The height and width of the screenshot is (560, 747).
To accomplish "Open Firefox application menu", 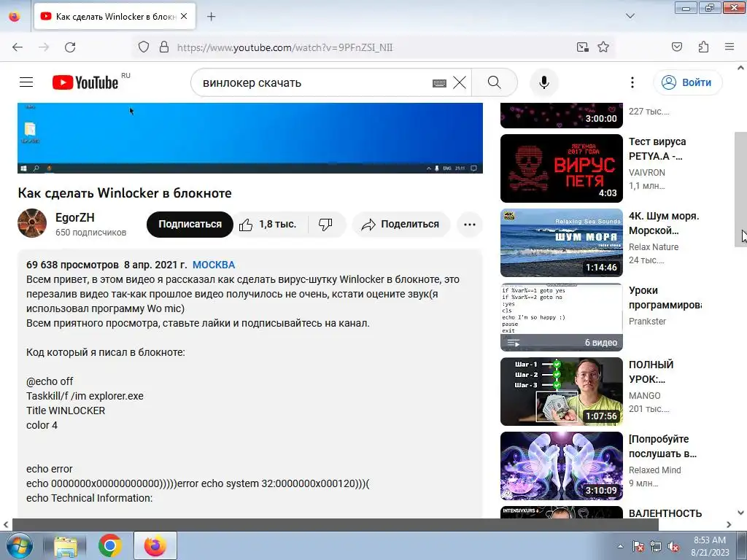I will coord(729,47).
